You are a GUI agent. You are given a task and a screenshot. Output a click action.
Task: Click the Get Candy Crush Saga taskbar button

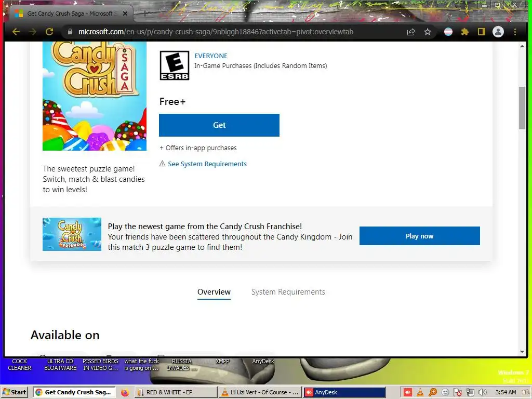point(74,392)
